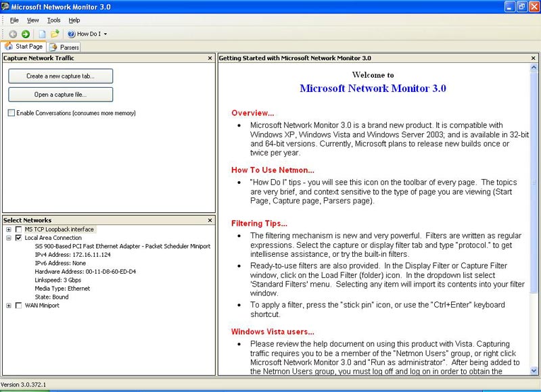Click Open a capture file button
Image resolution: width=541 pixels, height=392 pixels.
[x=60, y=95]
